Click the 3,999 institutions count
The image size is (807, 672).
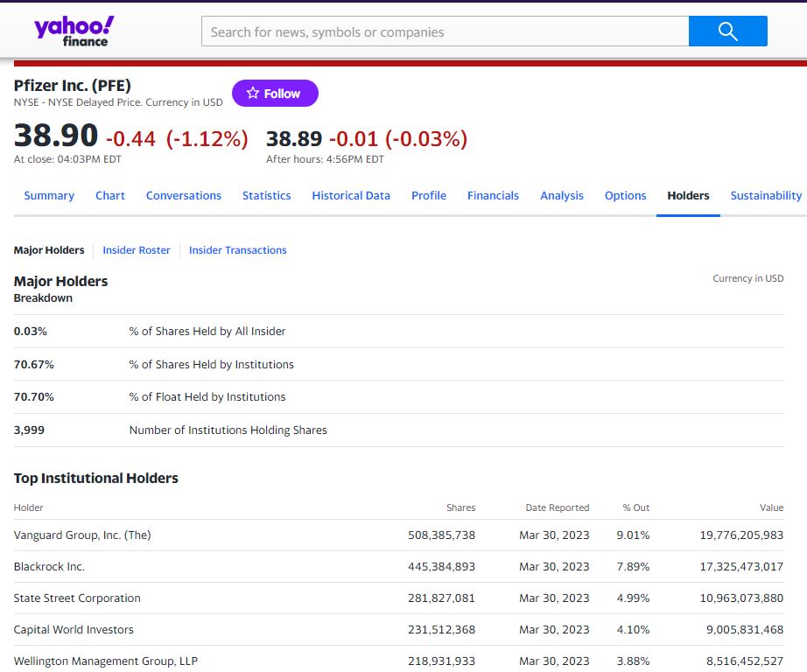[x=30, y=430]
